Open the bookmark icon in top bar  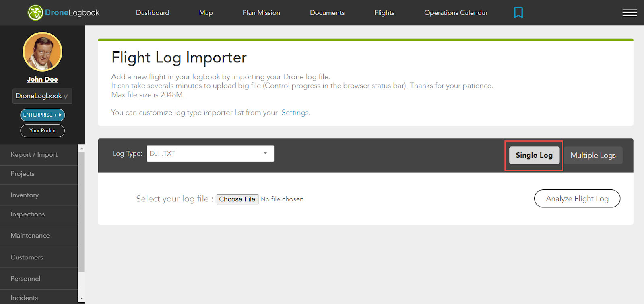[518, 13]
